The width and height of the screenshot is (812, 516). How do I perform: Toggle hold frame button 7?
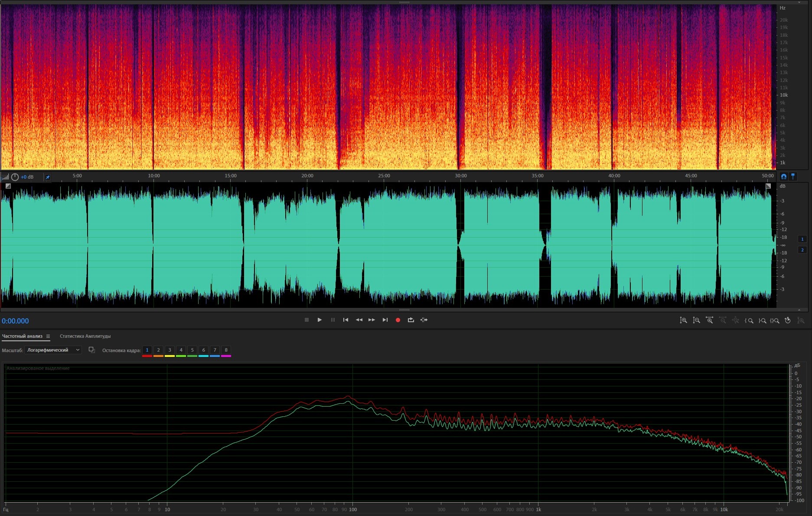tap(215, 350)
